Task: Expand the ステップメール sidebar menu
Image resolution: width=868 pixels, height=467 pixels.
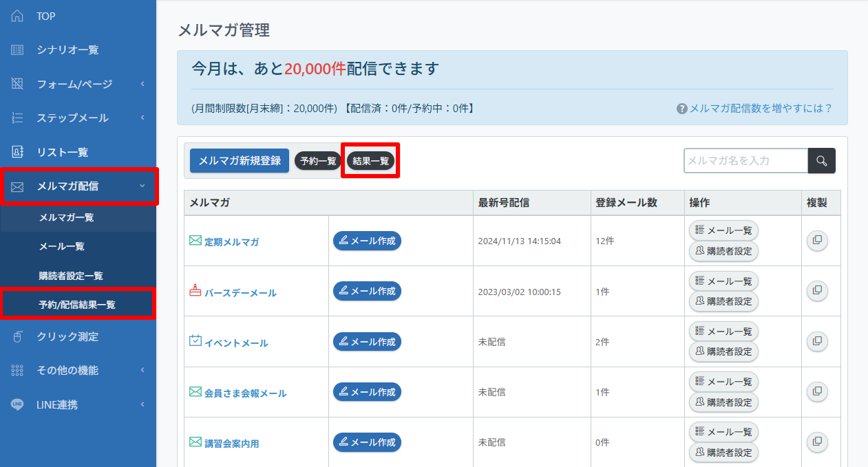Action: pyautogui.click(x=72, y=118)
